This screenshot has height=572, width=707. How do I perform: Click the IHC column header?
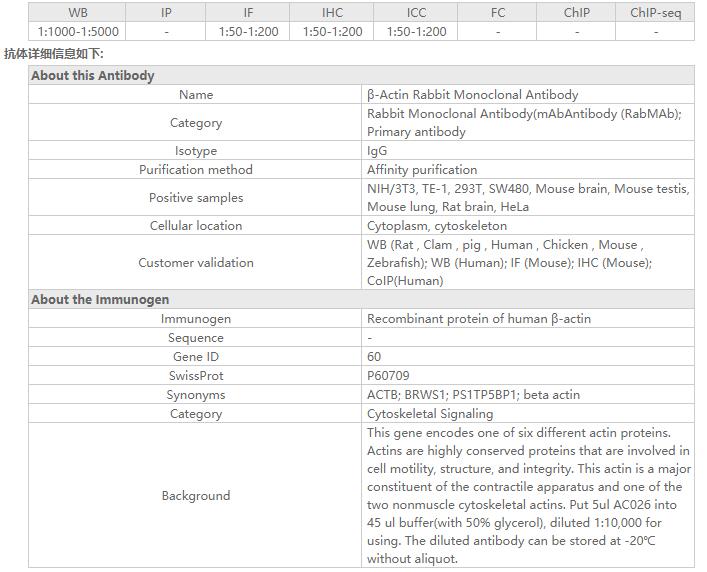coord(333,13)
